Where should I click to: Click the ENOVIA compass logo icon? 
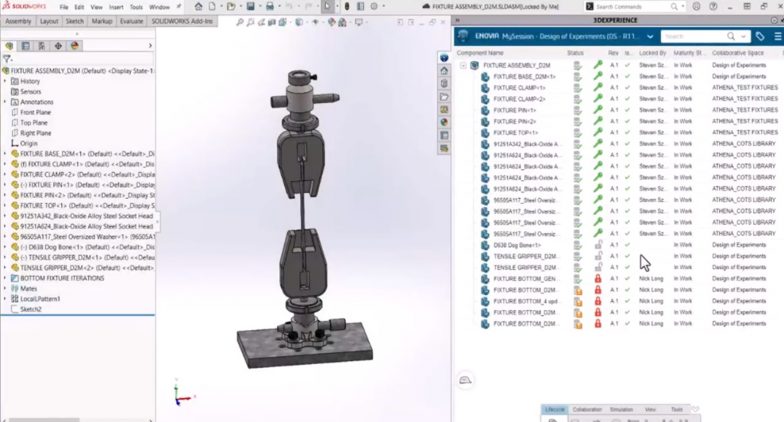pos(463,36)
